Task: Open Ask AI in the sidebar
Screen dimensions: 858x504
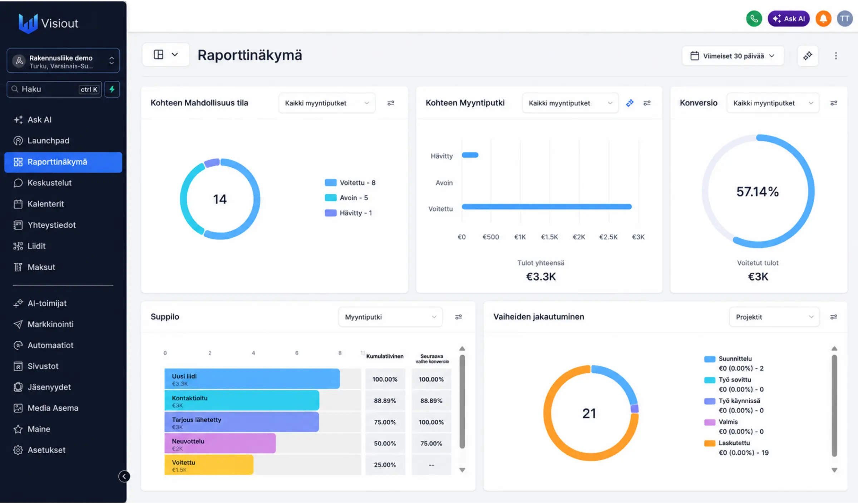Action: click(x=63, y=120)
